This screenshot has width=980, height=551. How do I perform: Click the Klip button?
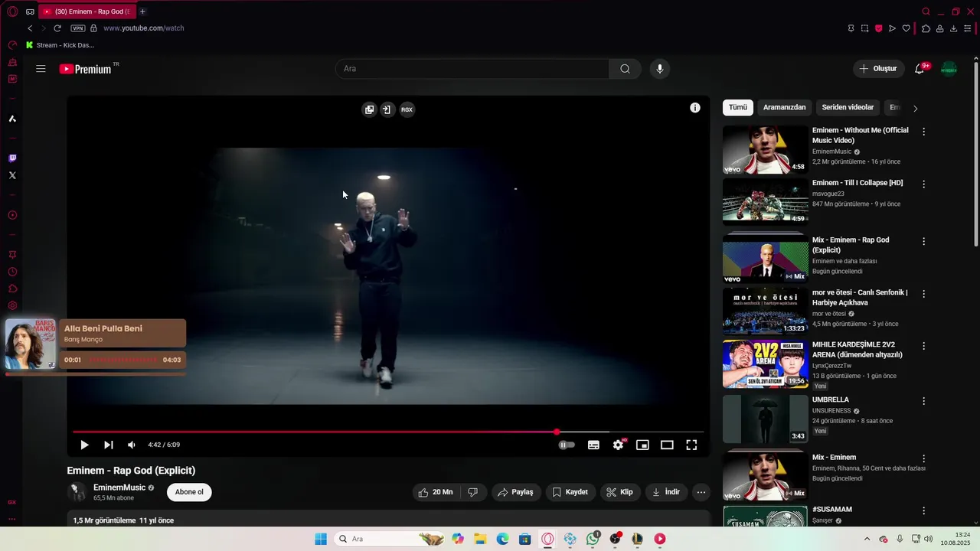[x=619, y=492]
